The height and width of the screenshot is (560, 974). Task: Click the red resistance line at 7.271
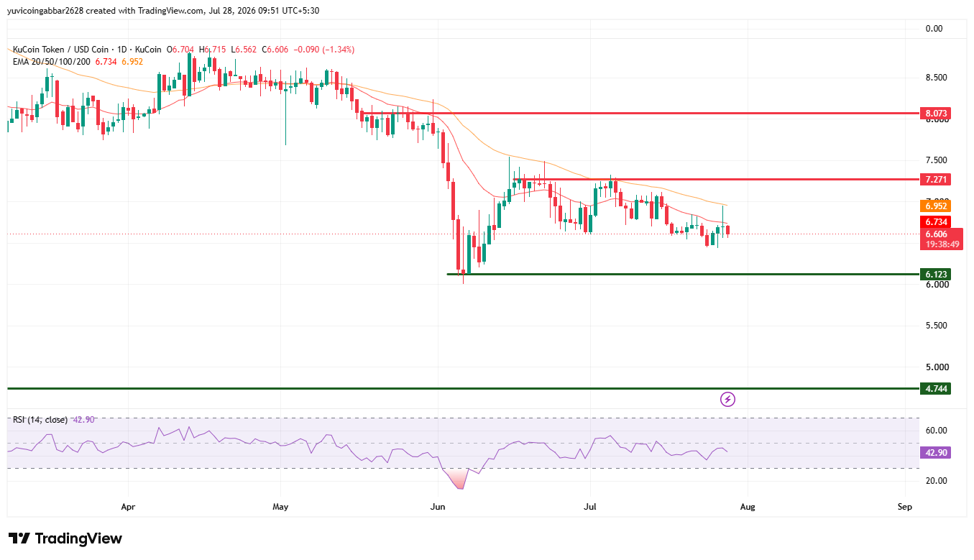715,179
